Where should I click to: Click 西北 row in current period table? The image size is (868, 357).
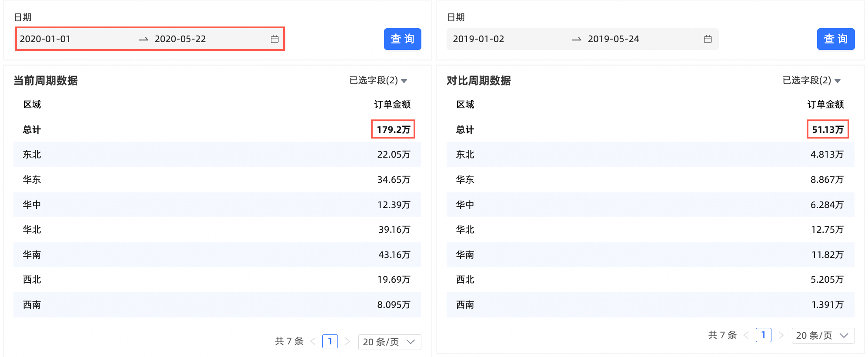217,280
